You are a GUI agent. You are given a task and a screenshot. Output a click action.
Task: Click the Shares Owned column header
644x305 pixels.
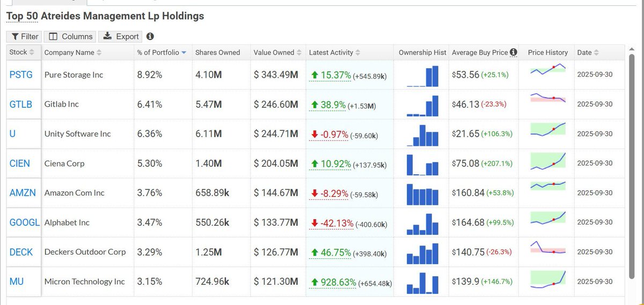point(217,52)
